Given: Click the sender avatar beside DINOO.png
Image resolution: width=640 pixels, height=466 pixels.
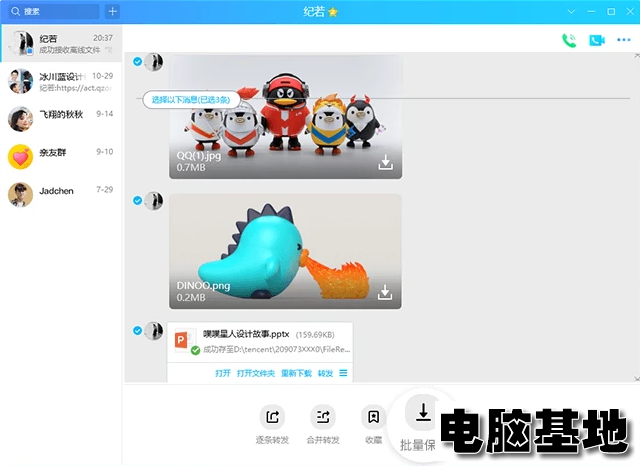Looking at the screenshot, I should 154,201.
